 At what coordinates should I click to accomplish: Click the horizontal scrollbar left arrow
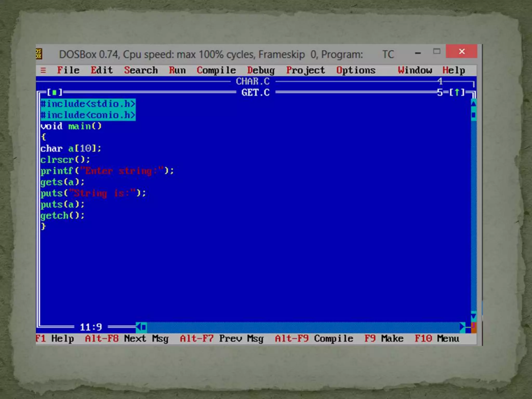coord(138,327)
